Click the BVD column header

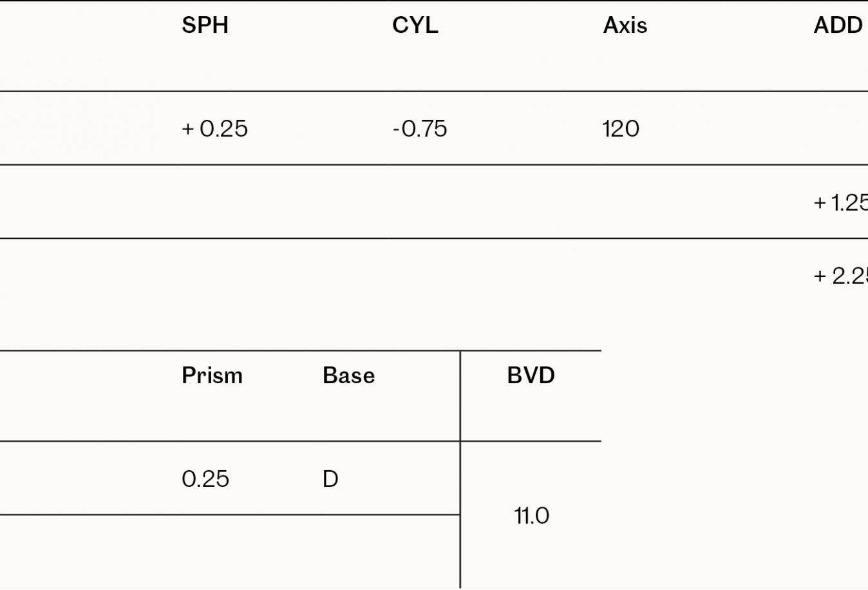[x=531, y=376]
